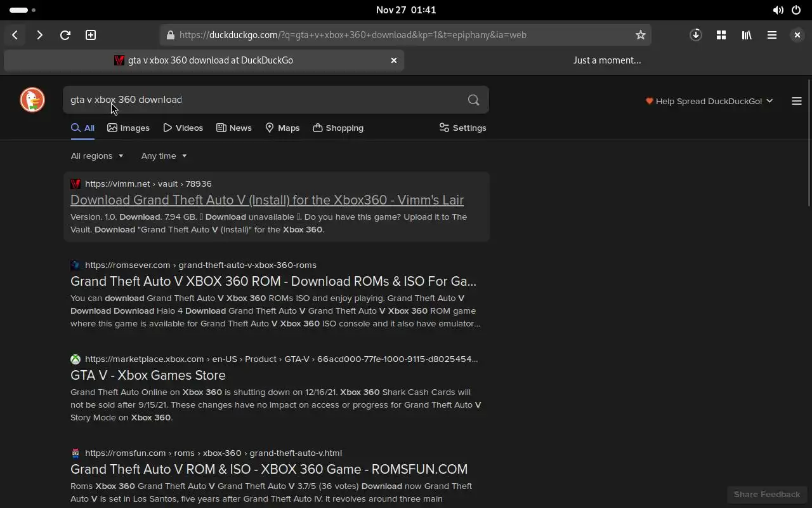Click the search magnifier button

point(473,100)
